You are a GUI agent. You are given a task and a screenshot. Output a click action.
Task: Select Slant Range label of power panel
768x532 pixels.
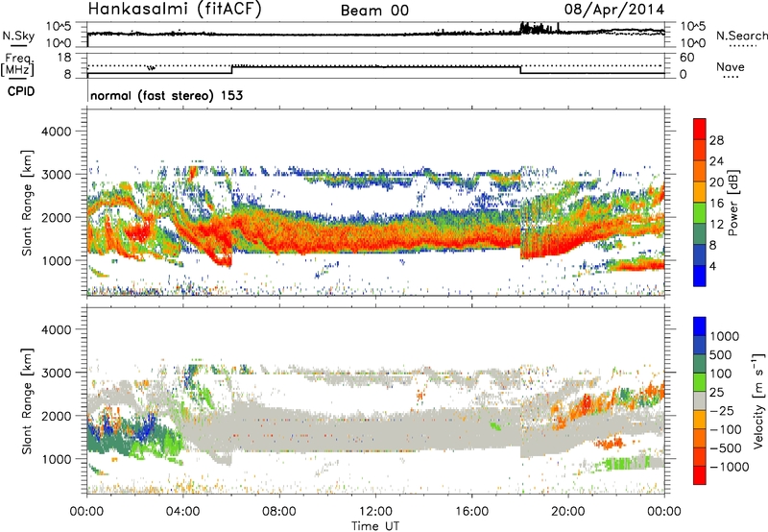pos(27,203)
